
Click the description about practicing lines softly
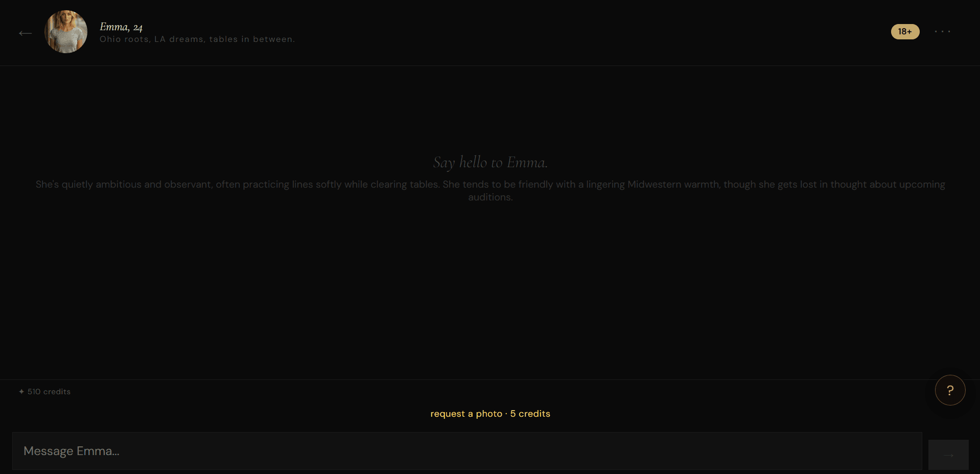pos(491,191)
